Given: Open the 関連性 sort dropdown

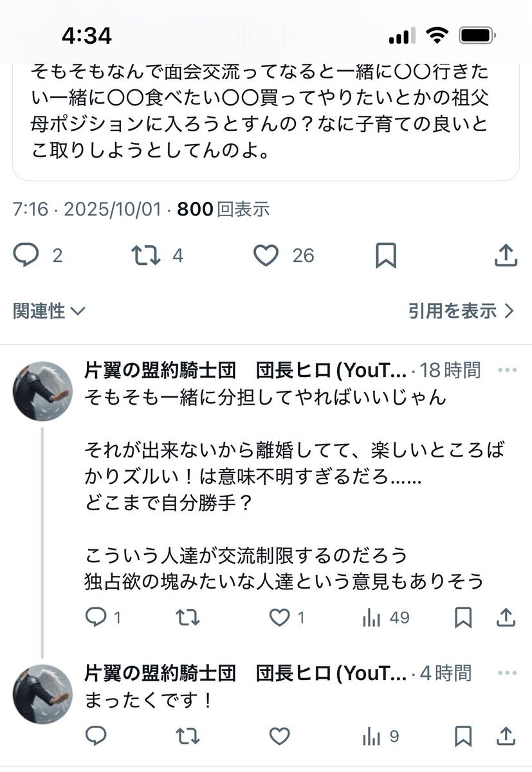Looking at the screenshot, I should (x=49, y=311).
